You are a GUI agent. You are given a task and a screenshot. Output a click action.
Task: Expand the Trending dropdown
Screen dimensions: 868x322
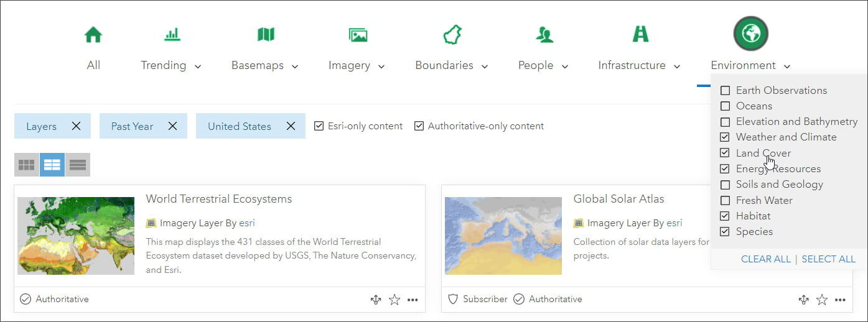point(198,67)
